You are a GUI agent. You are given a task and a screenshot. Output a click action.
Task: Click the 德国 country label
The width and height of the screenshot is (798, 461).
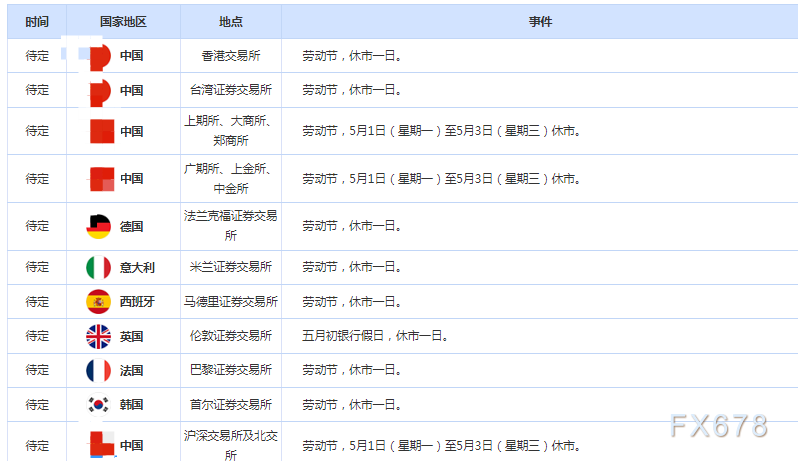131,226
